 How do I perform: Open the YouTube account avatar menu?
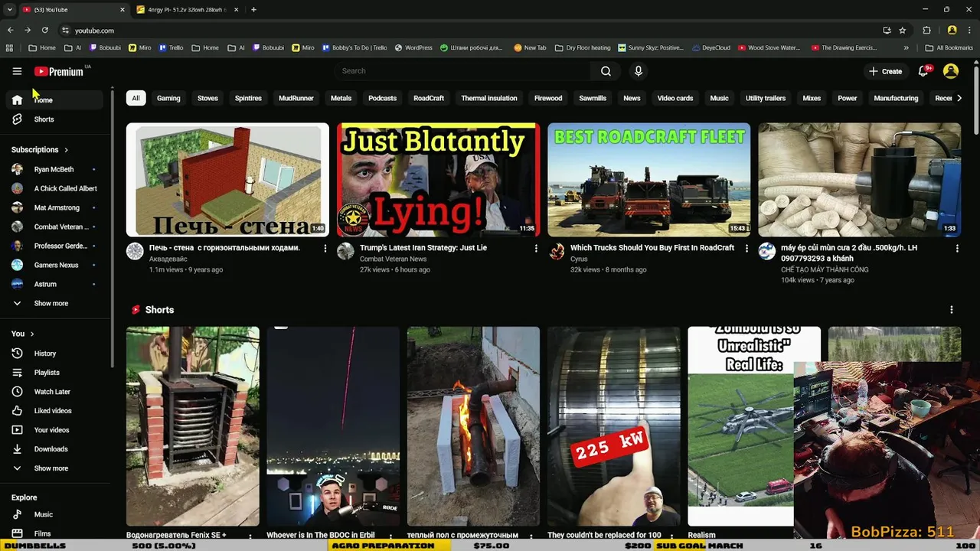click(951, 71)
